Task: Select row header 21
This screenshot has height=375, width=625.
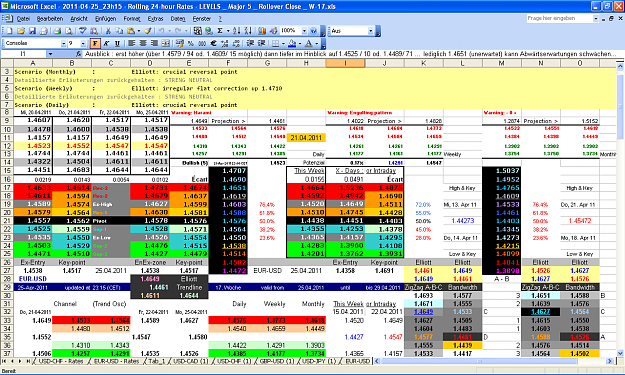Action: tap(7, 221)
